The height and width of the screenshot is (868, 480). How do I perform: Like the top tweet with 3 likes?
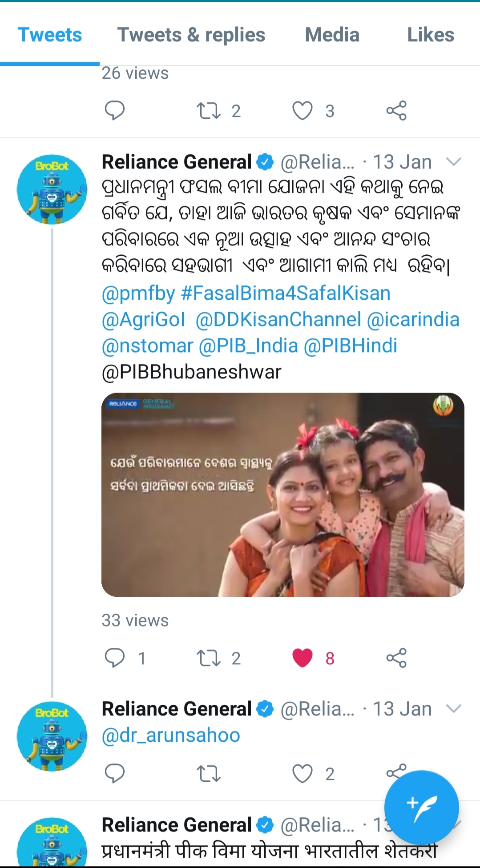(303, 111)
